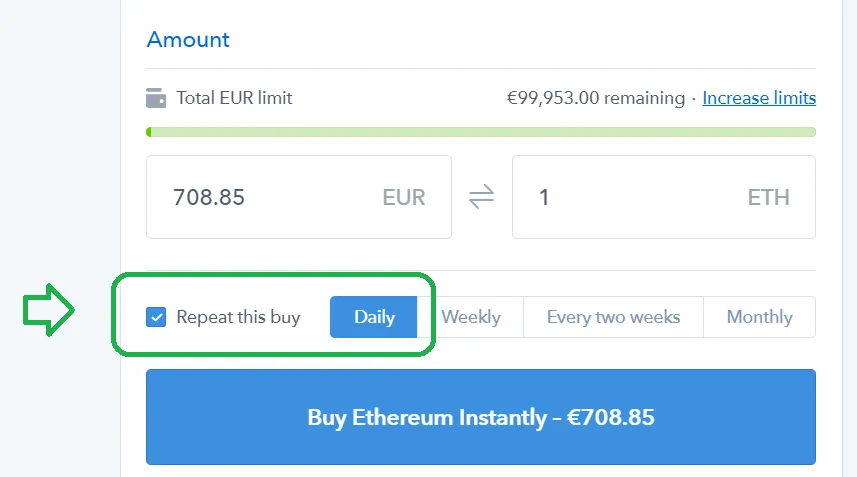Focus the 708.85 EUR amount field
The width and height of the screenshot is (857, 477).
(x=299, y=197)
